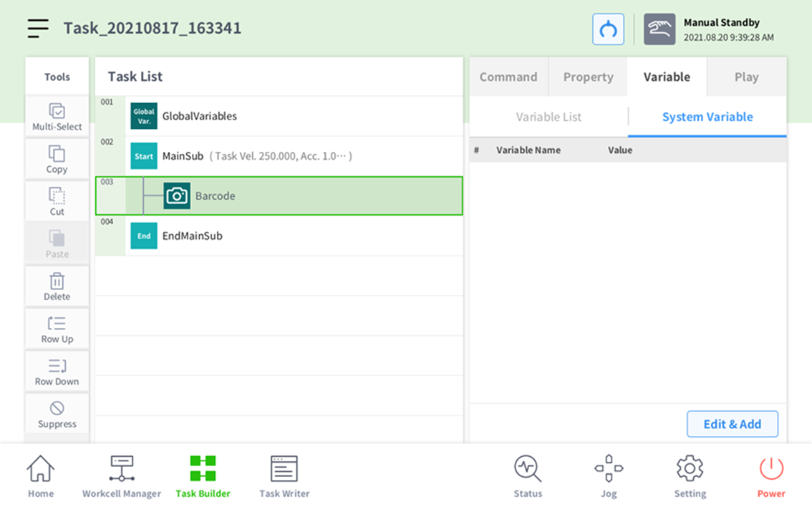Move the command down with Row Down
812x507 pixels.
pyautogui.click(x=57, y=372)
